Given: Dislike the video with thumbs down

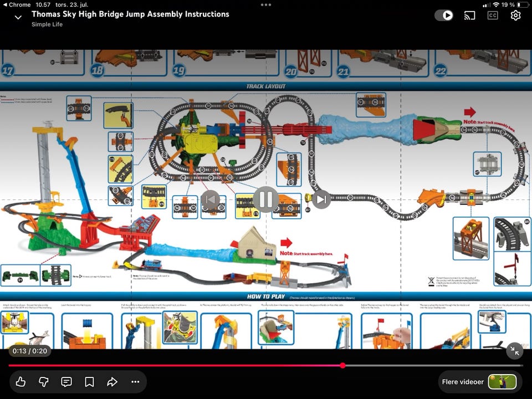Looking at the screenshot, I should 43,382.
